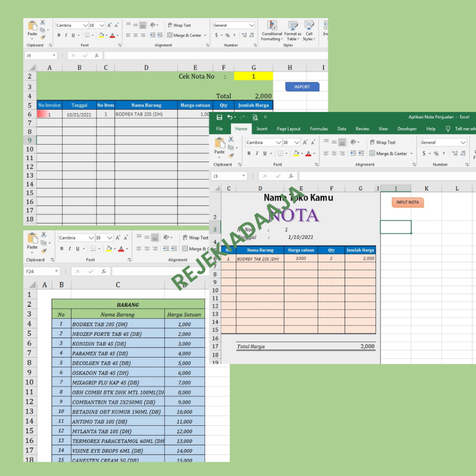Click Fill Color bucket in Cek Nota window

coord(101,35)
